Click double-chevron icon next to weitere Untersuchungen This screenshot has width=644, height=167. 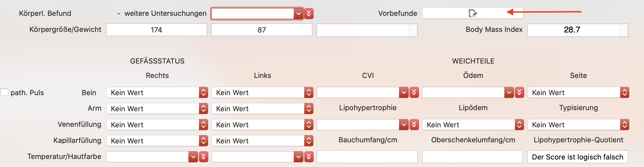pyautogui.click(x=309, y=14)
